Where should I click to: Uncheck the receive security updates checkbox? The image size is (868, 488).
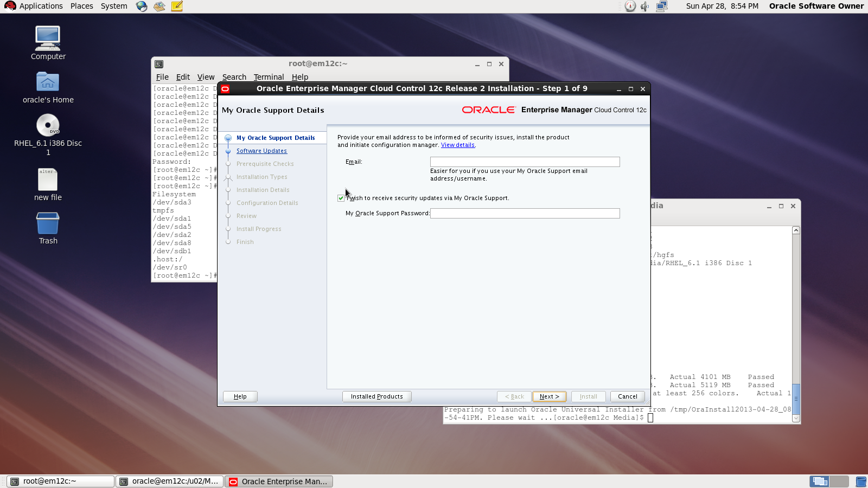pyautogui.click(x=341, y=198)
